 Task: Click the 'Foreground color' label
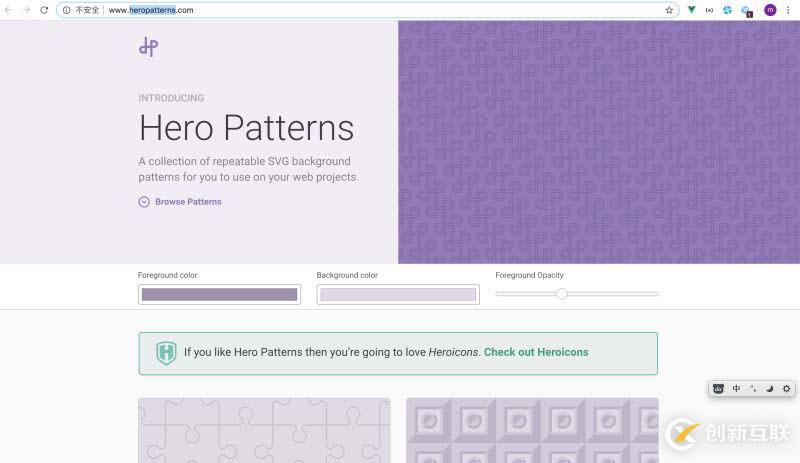167,275
